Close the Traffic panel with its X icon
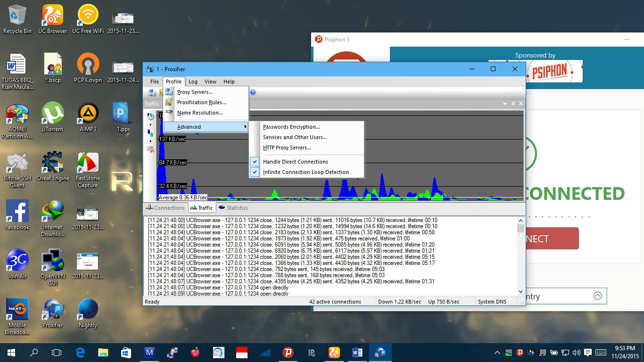Screen dimensions: 644x362 521,104
